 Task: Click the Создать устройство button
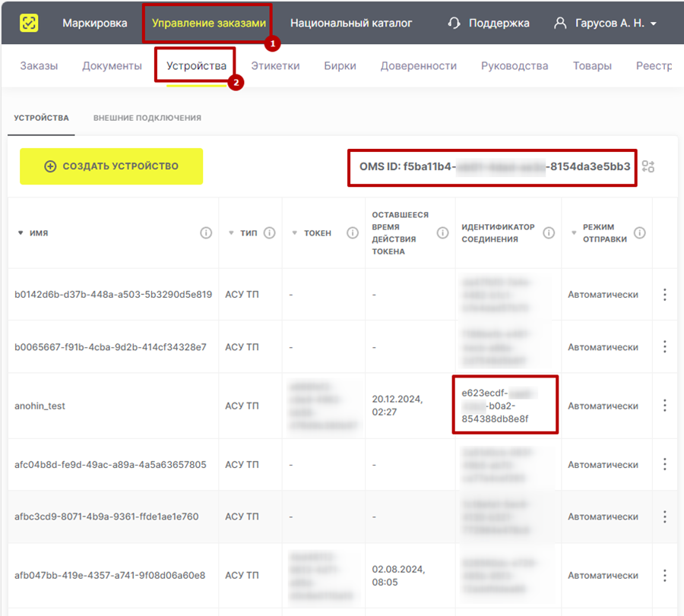click(111, 166)
